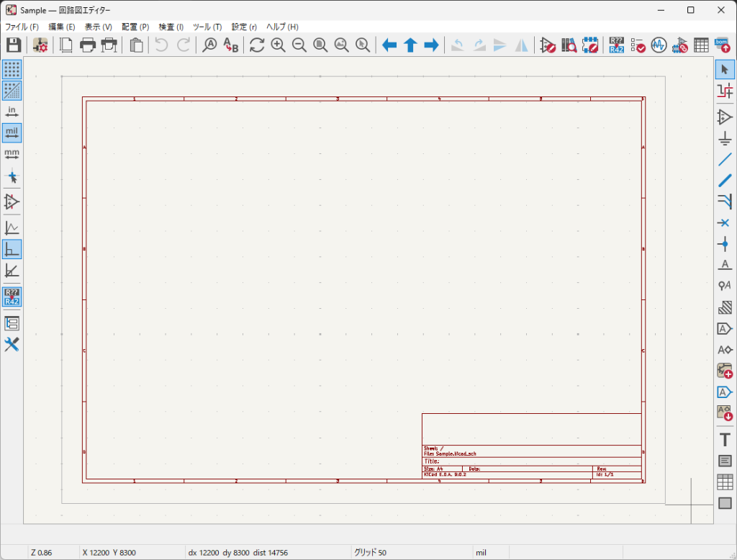Select the Add Power Symbol tool
The image size is (737, 560).
click(725, 138)
